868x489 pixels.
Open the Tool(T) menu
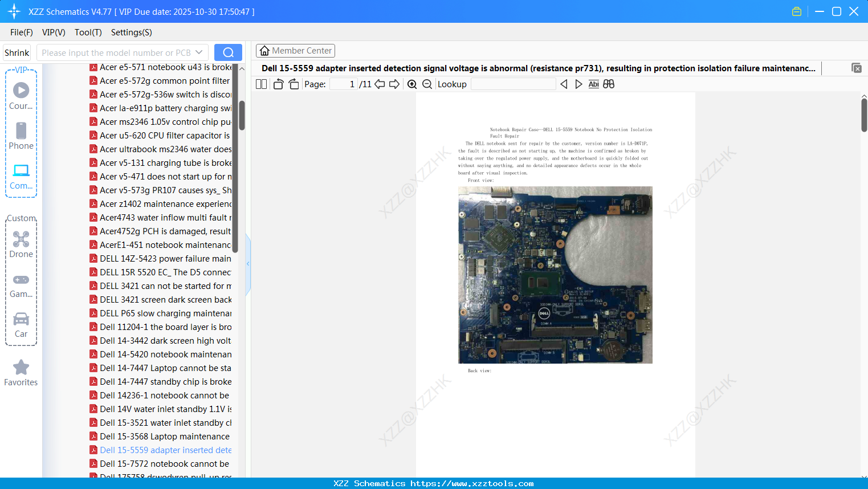88,32
